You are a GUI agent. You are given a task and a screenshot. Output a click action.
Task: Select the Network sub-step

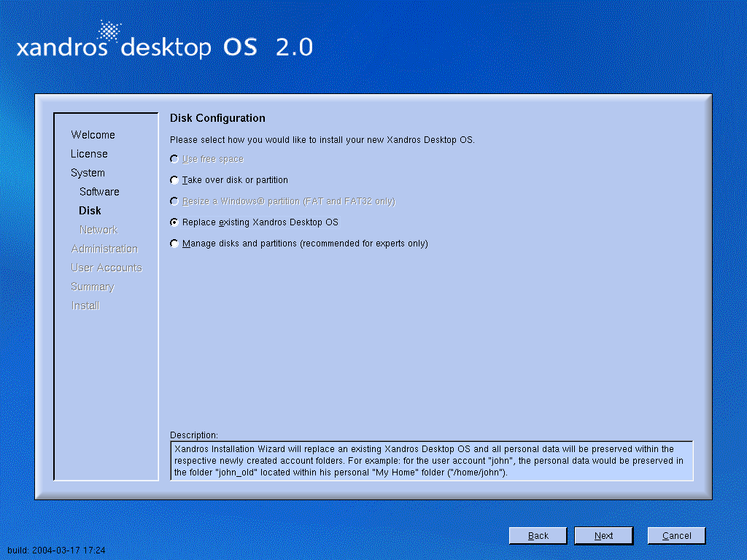click(x=98, y=230)
